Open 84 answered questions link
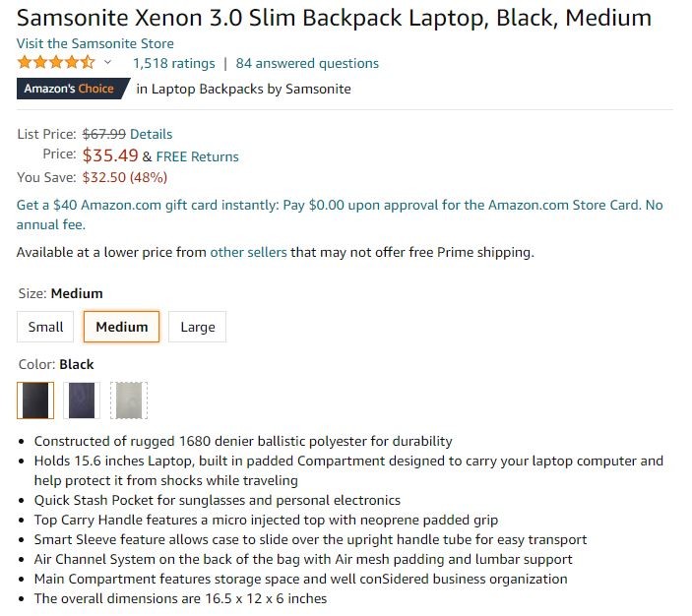 coord(307,63)
